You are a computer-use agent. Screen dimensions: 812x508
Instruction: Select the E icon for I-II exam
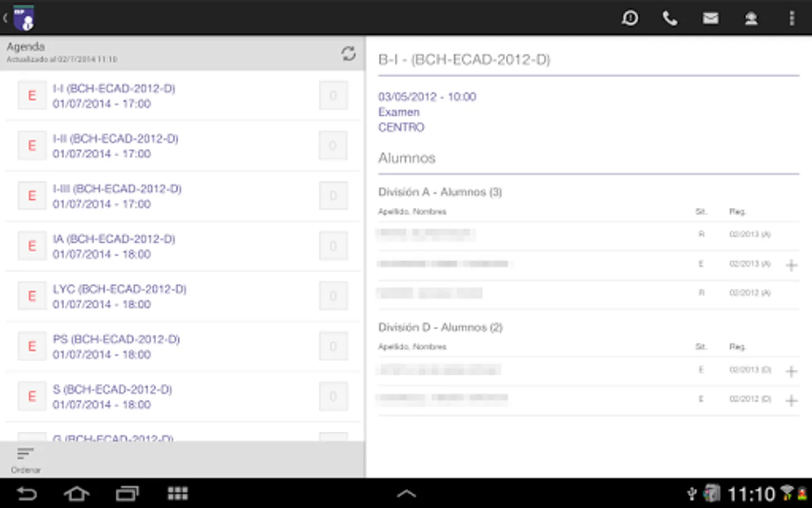point(32,146)
